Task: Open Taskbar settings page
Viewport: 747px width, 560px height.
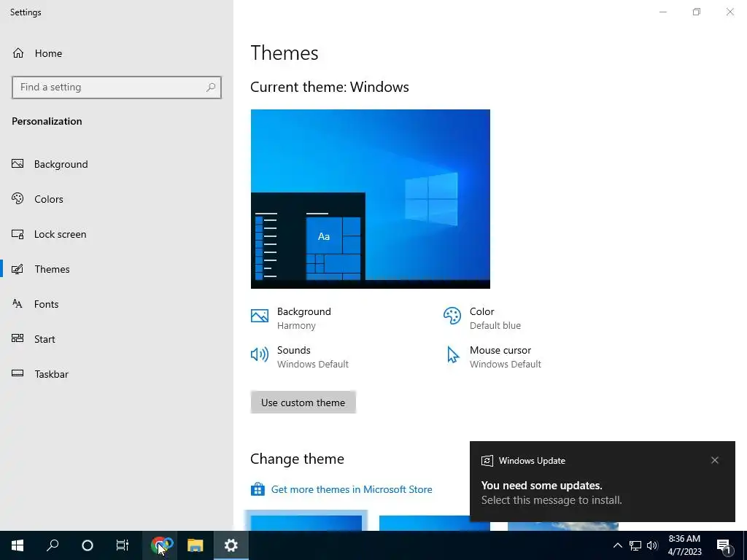Action: click(x=40, y=374)
